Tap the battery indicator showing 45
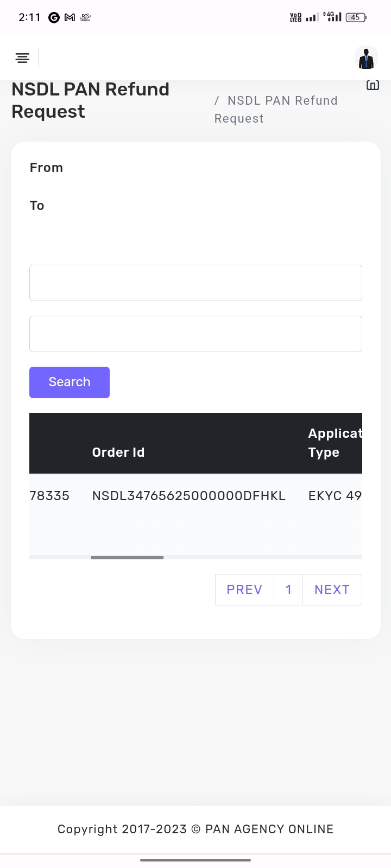 coord(356,17)
